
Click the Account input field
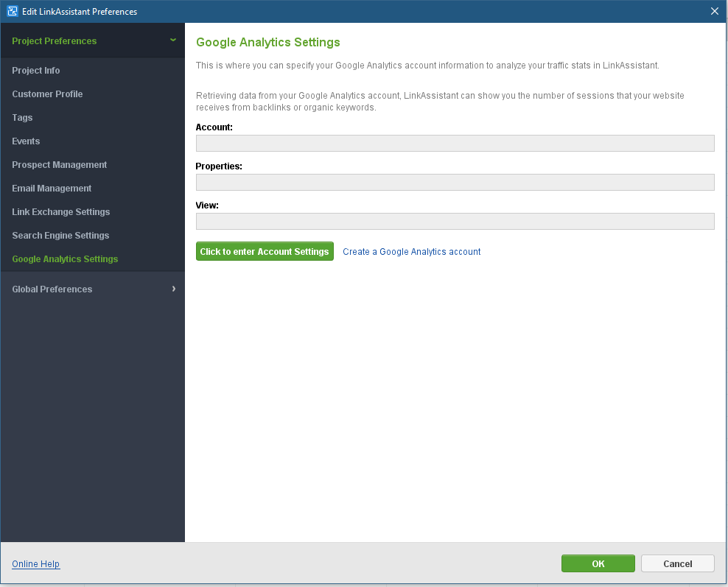[455, 144]
